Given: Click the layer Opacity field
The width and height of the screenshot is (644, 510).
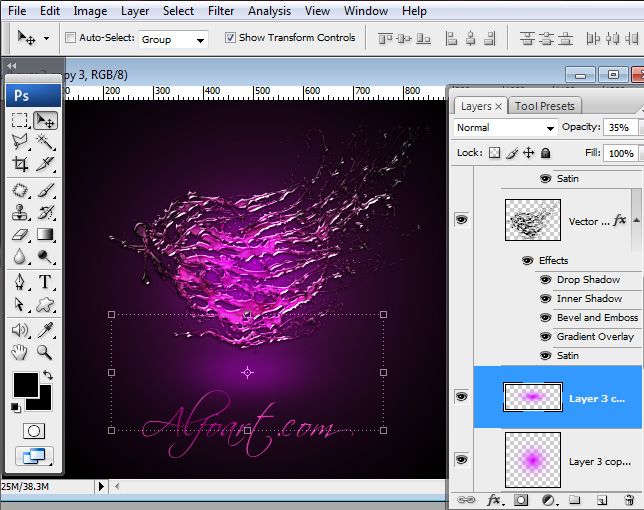Looking at the screenshot, I should [618, 128].
